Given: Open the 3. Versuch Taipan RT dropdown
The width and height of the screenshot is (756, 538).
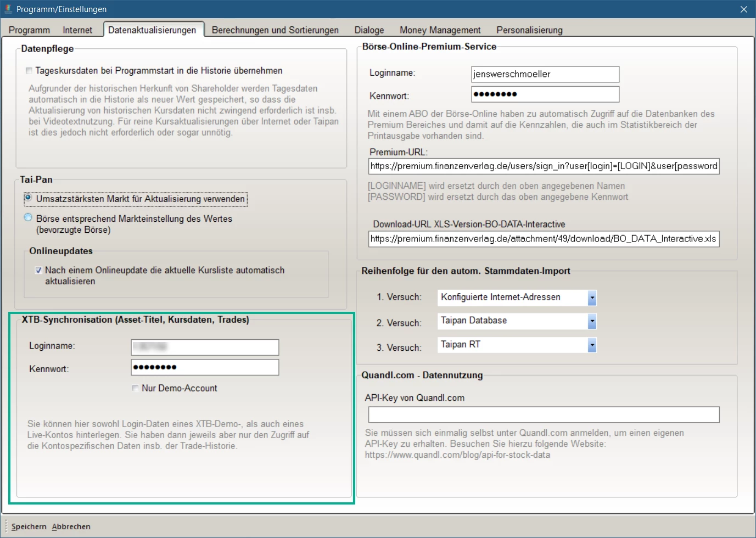Looking at the screenshot, I should (x=591, y=345).
